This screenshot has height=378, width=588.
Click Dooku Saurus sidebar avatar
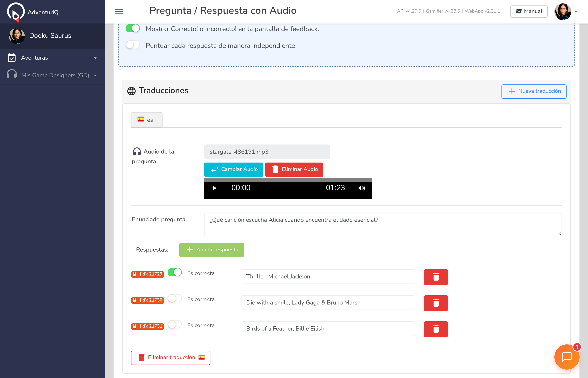pos(17,36)
